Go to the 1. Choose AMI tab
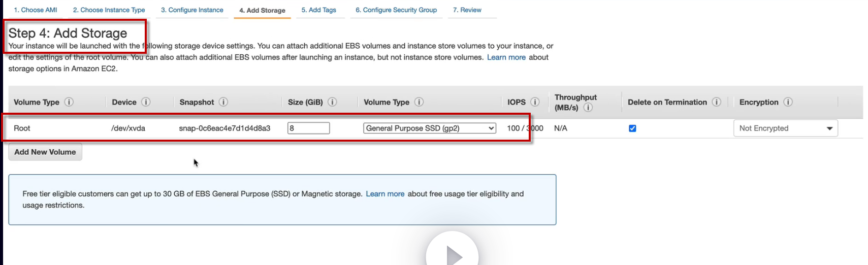The height and width of the screenshot is (265, 868). 36,10
